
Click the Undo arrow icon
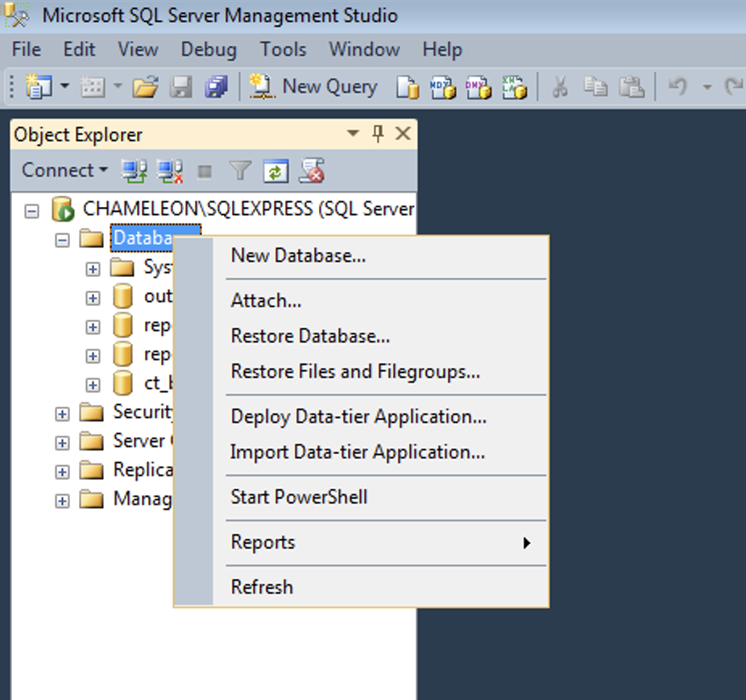(x=678, y=87)
